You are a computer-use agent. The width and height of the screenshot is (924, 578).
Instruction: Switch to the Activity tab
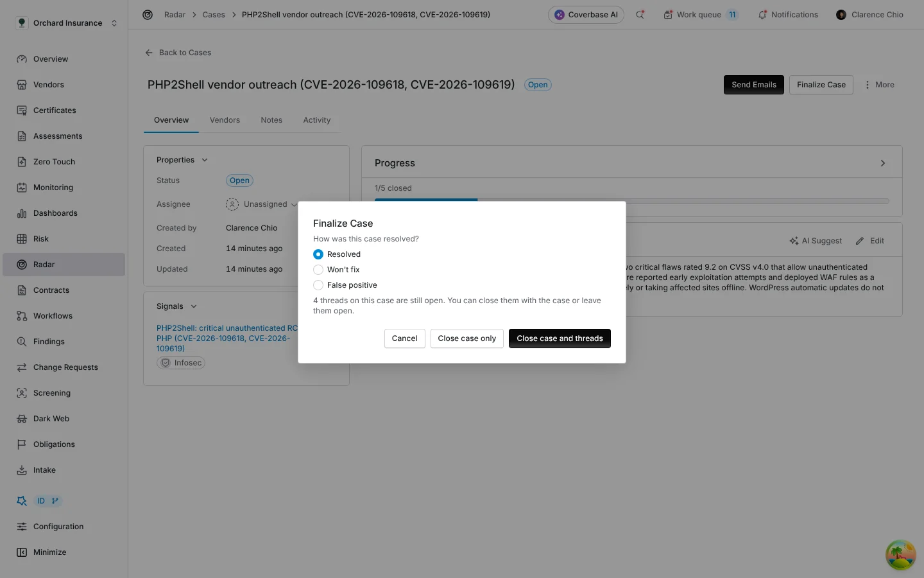317,120
